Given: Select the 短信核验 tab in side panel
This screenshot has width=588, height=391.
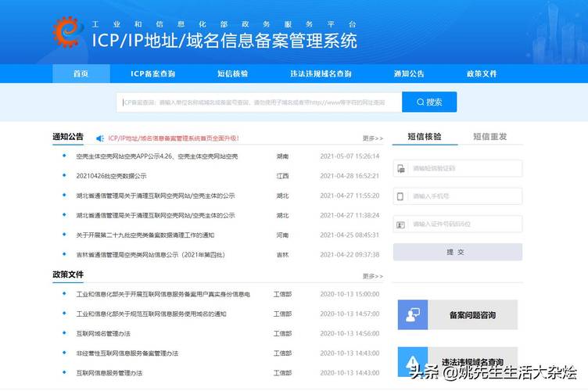Looking at the screenshot, I should pos(425,137).
